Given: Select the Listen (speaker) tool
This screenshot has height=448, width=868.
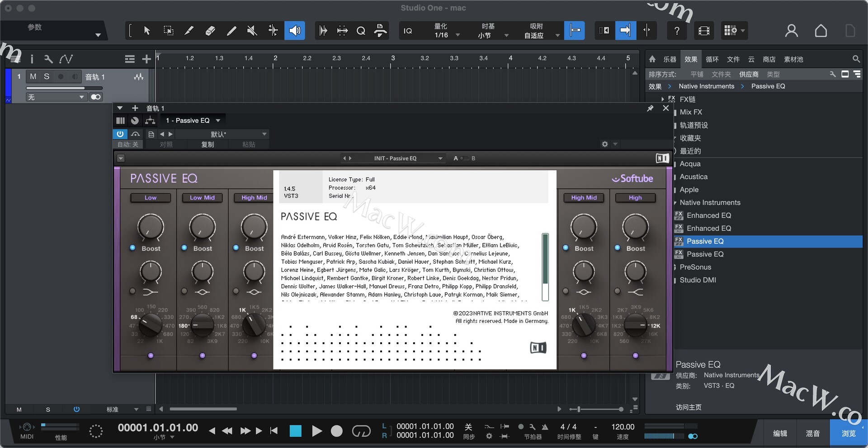Looking at the screenshot, I should [x=295, y=31].
